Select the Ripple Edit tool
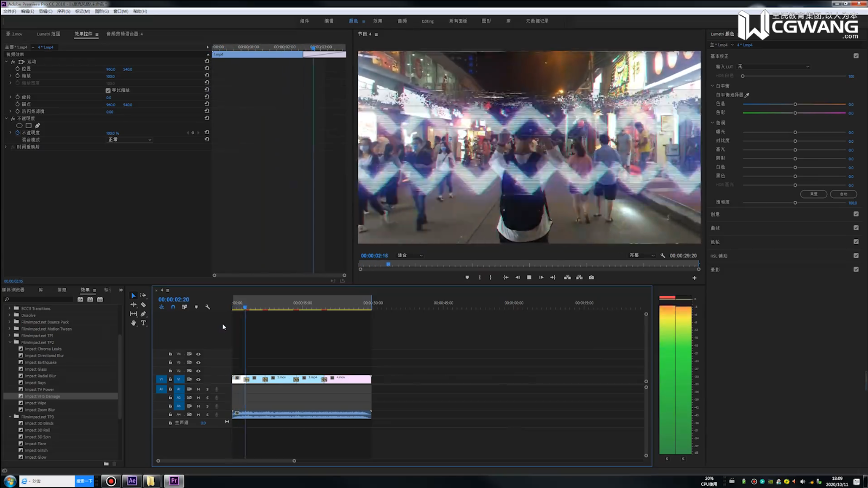 [134, 305]
